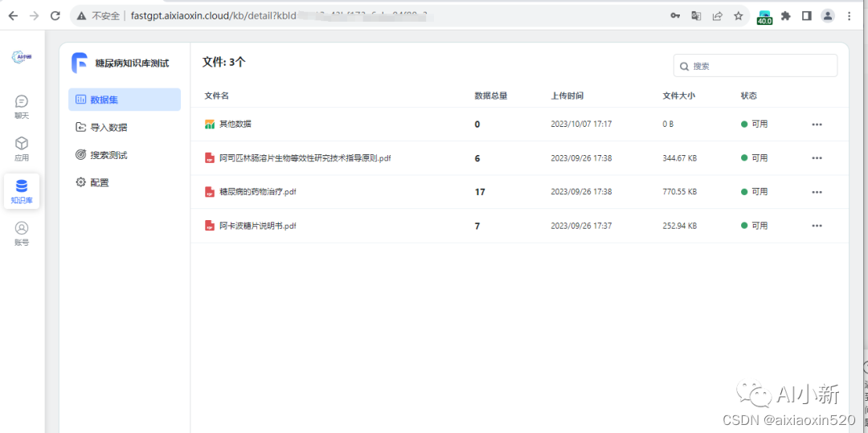Select the 知识库 knowledge base section
This screenshot has height=433, width=868.
pyautogui.click(x=22, y=191)
